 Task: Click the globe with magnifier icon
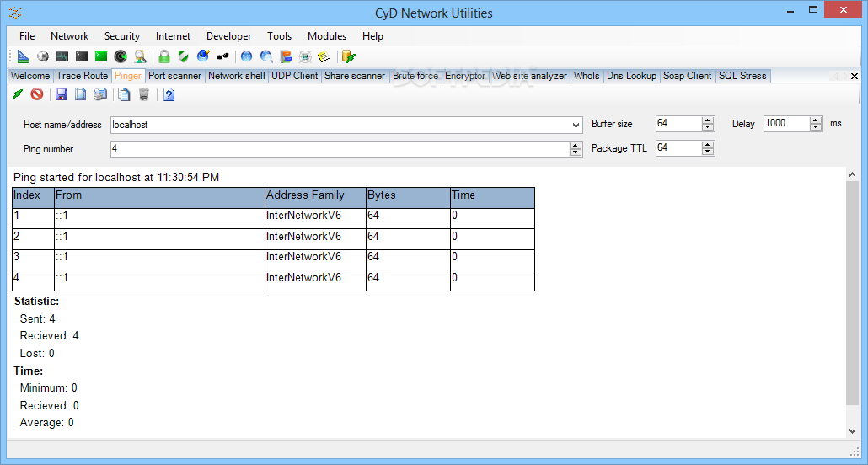pos(266,56)
